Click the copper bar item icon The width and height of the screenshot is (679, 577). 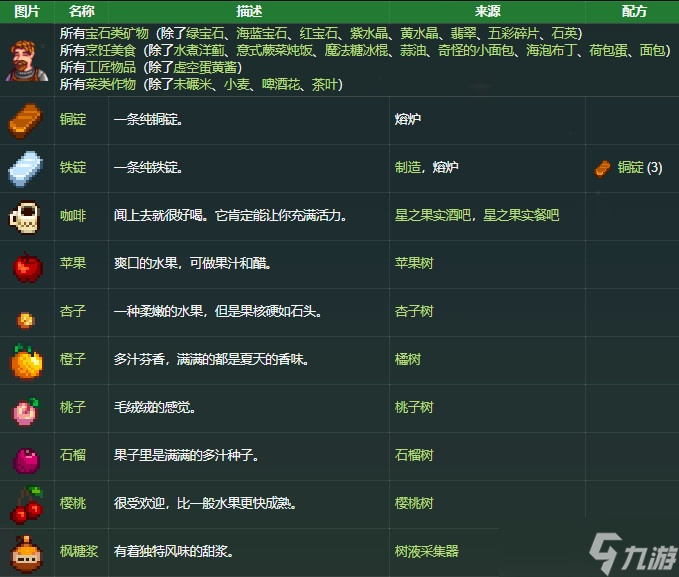26,121
